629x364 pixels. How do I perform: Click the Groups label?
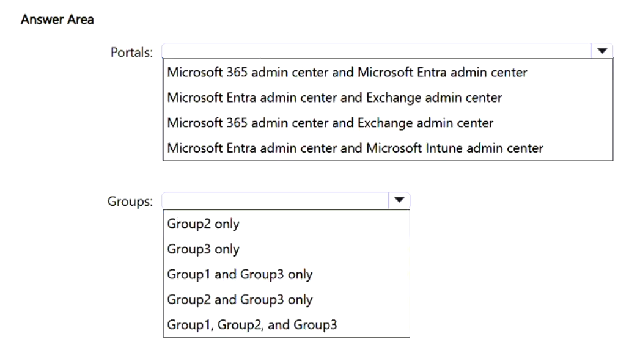(130, 202)
